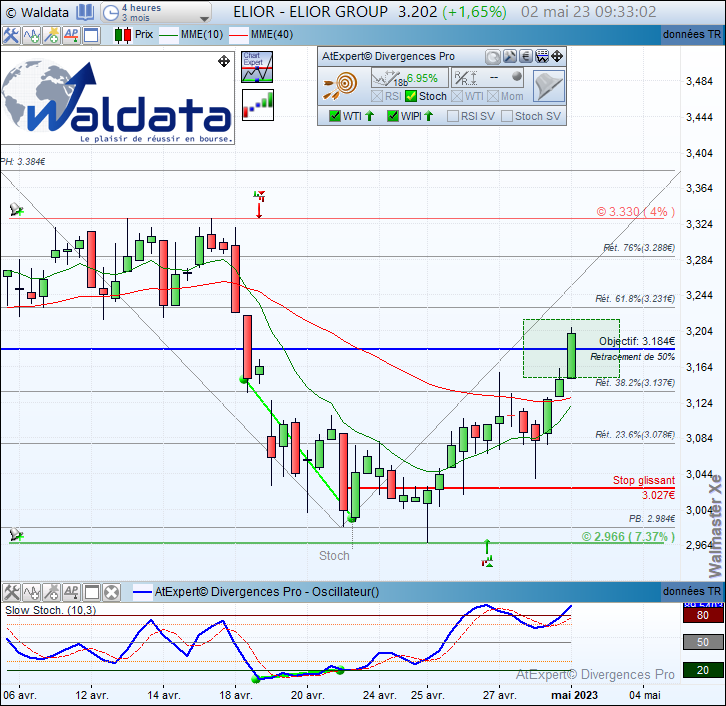Uncheck the Stoch checkbox
Image resolution: width=726 pixels, height=706 pixels.
(x=411, y=96)
